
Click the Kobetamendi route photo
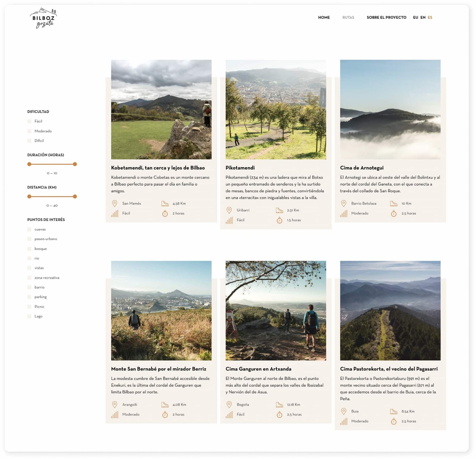click(x=161, y=109)
